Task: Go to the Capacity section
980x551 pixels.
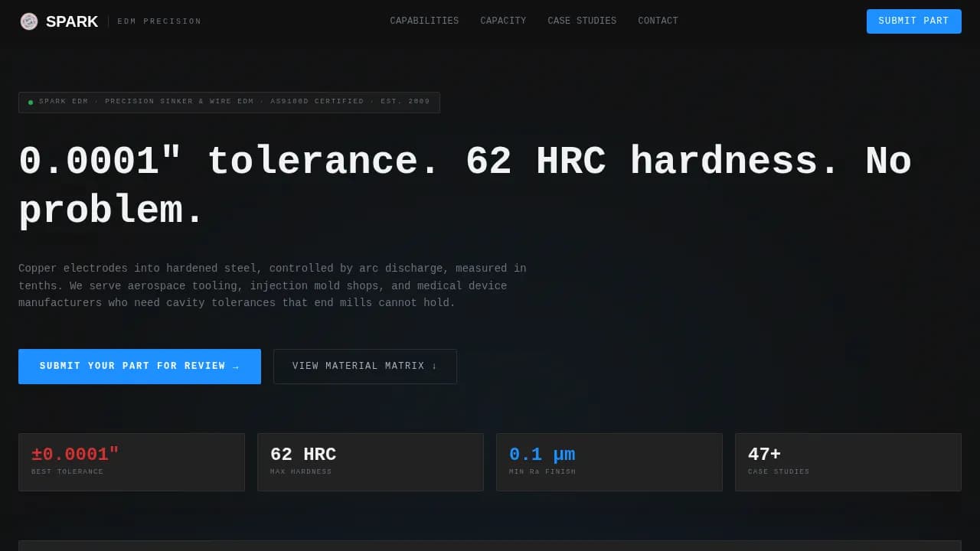Action: 503,21
